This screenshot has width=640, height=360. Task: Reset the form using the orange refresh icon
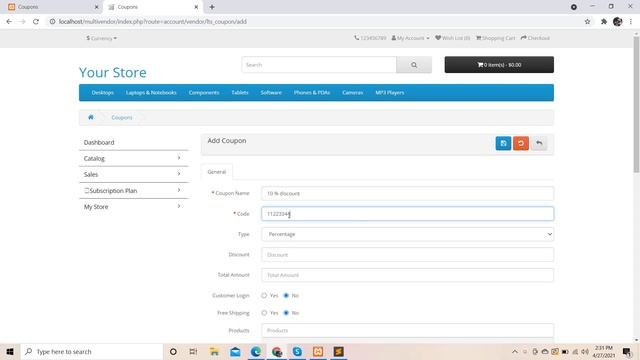pyautogui.click(x=521, y=143)
